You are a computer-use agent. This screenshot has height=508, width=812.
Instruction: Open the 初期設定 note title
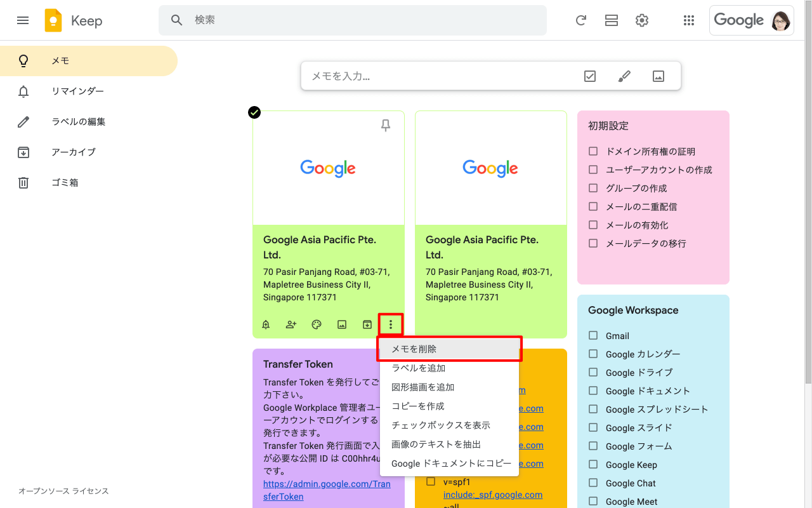(608, 126)
